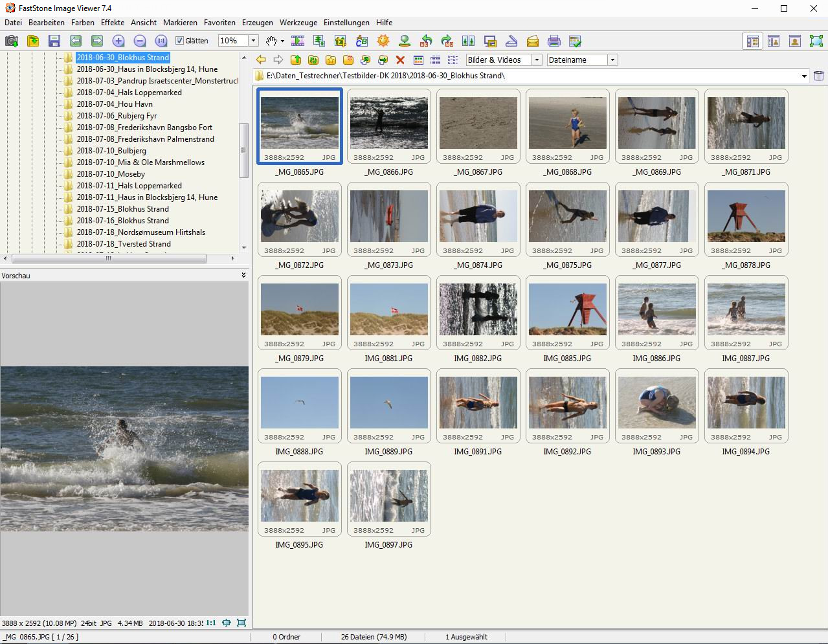Click the zoom in magnifier icon
828x644 pixels.
118,41
